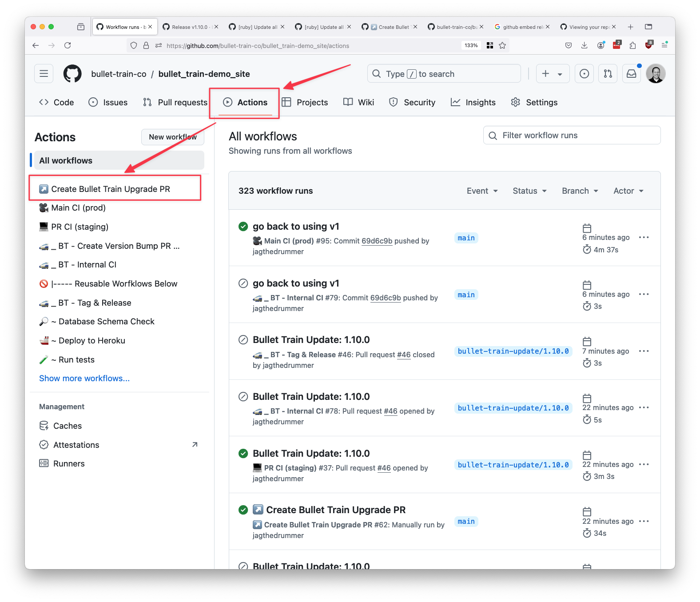Expand the Branch filter dropdown
The height and width of the screenshot is (602, 700).
[580, 191]
